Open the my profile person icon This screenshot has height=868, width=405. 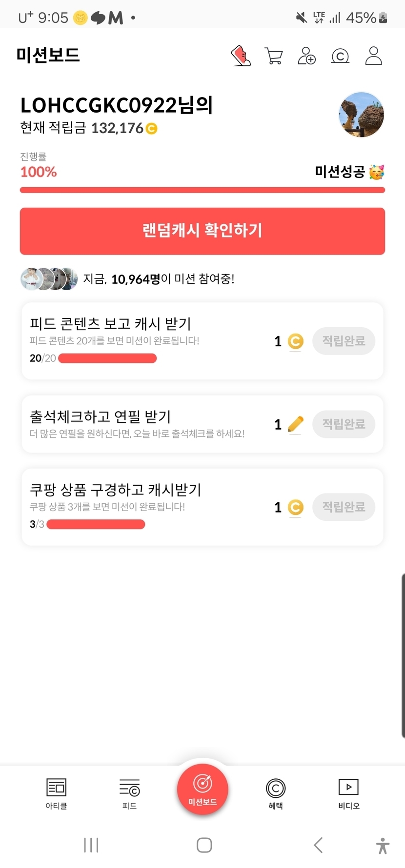pyautogui.click(x=374, y=56)
